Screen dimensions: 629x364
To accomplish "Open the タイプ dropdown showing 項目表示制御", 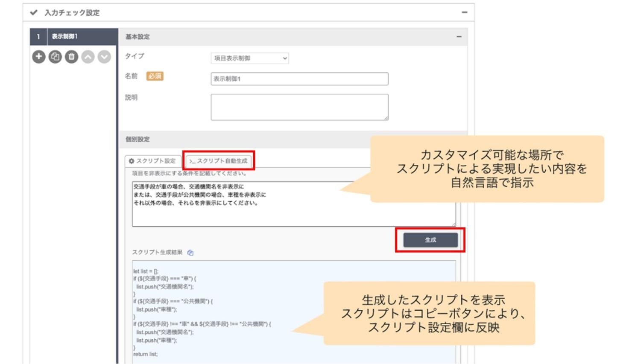I will point(250,58).
